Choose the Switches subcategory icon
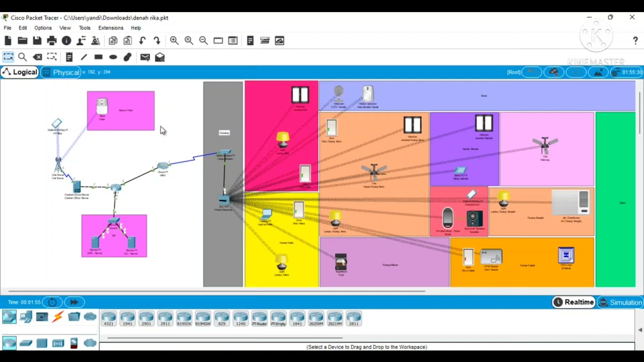Image resolution: width=644 pixels, height=362 pixels. [26, 343]
